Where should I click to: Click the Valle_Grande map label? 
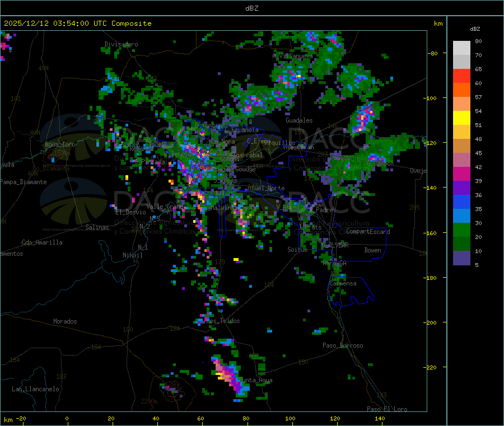(x=166, y=207)
